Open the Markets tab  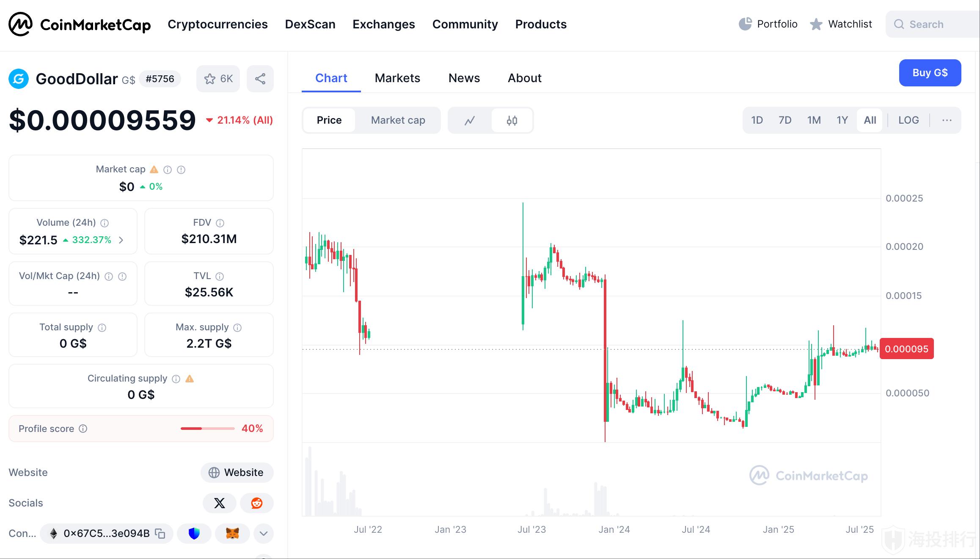click(x=397, y=78)
